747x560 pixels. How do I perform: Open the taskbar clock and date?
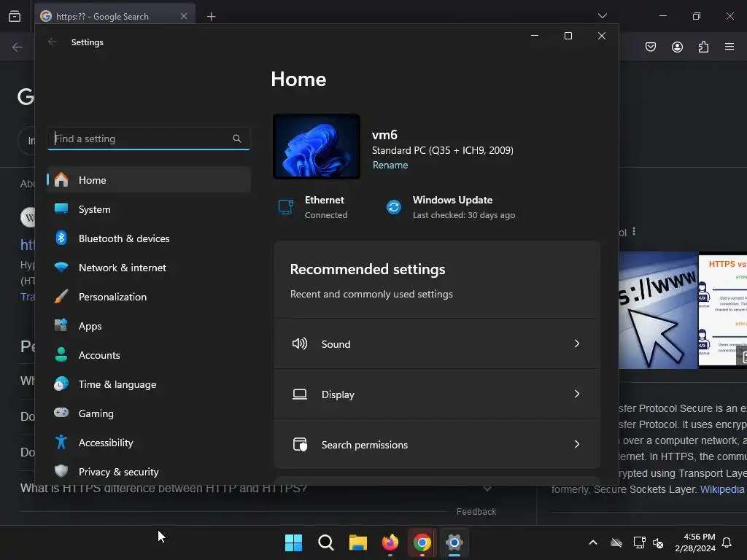(x=695, y=542)
